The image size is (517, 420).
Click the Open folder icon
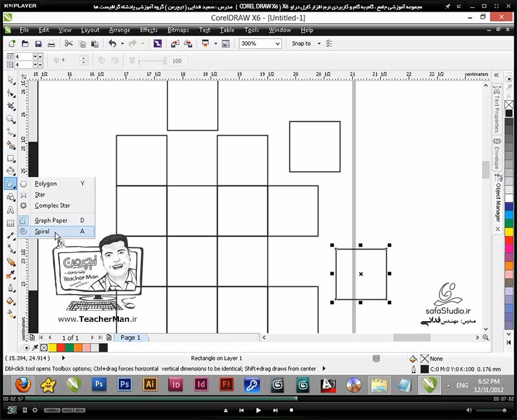(x=25, y=43)
